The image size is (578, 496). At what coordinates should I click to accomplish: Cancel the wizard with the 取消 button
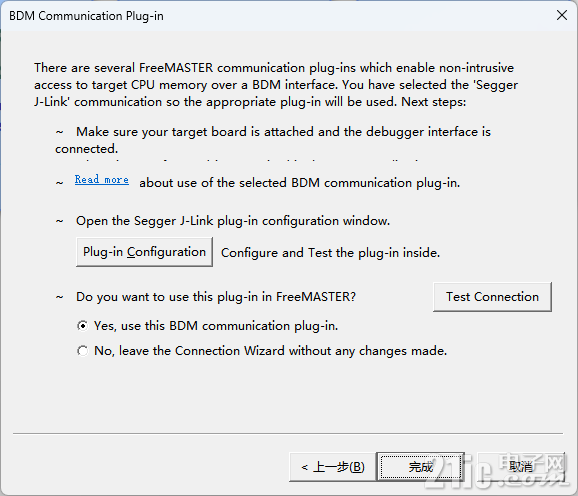click(x=521, y=467)
